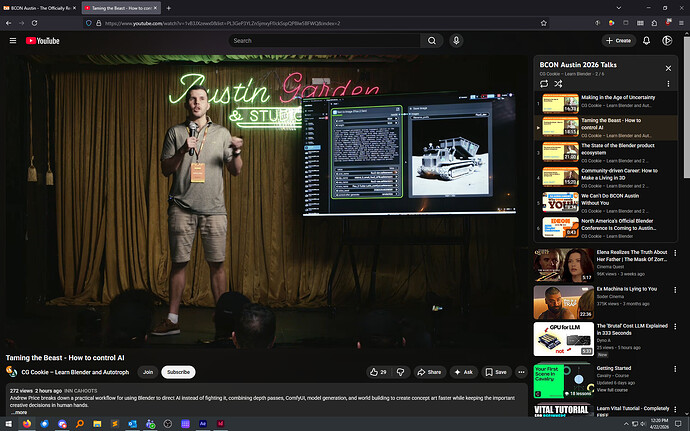
Task: Open YouTube notifications bell
Action: (x=646, y=41)
